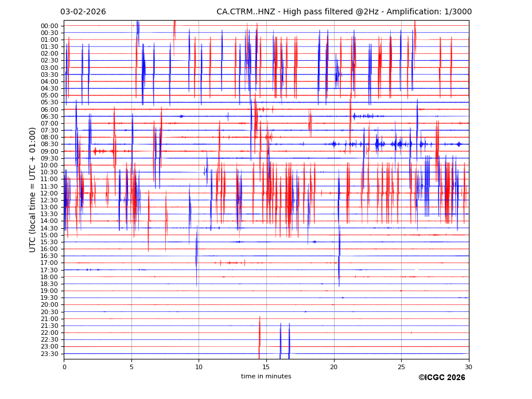Click the 15 tick on minutes axis
This screenshot has height=399, width=532.
point(266,366)
